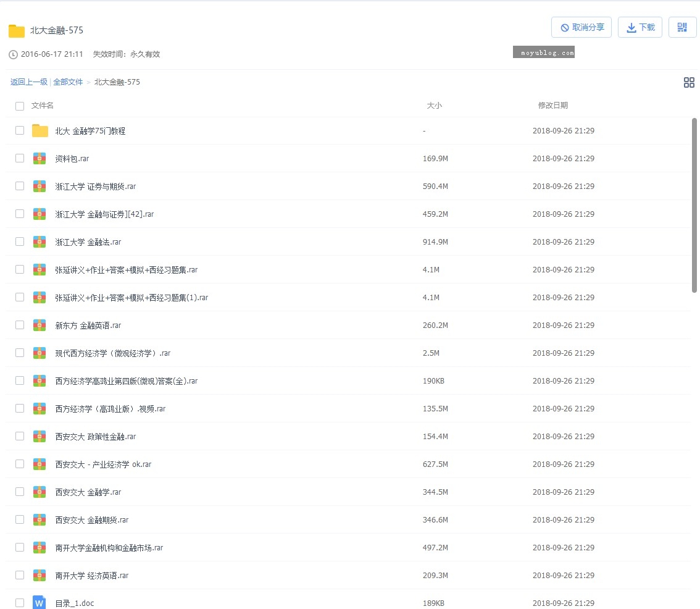Click file name 资料包.rar
Image resolution: width=700 pixels, height=609 pixels.
pos(72,159)
